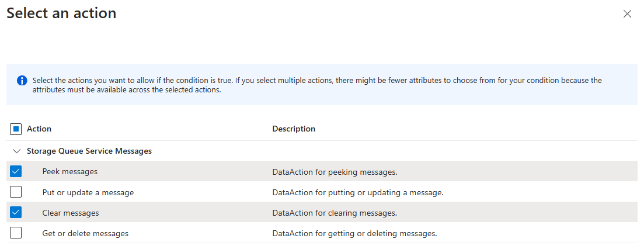
Task: Pick the Clear messages action name
Action: click(71, 213)
